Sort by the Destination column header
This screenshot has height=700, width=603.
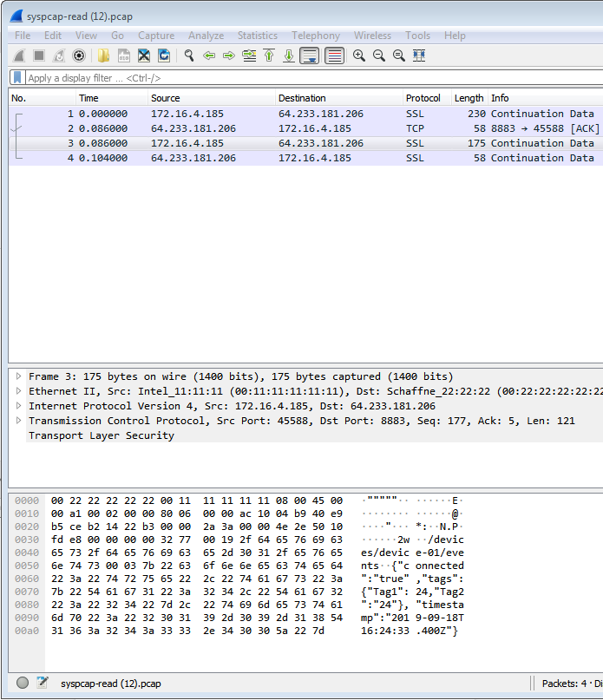tap(339, 98)
